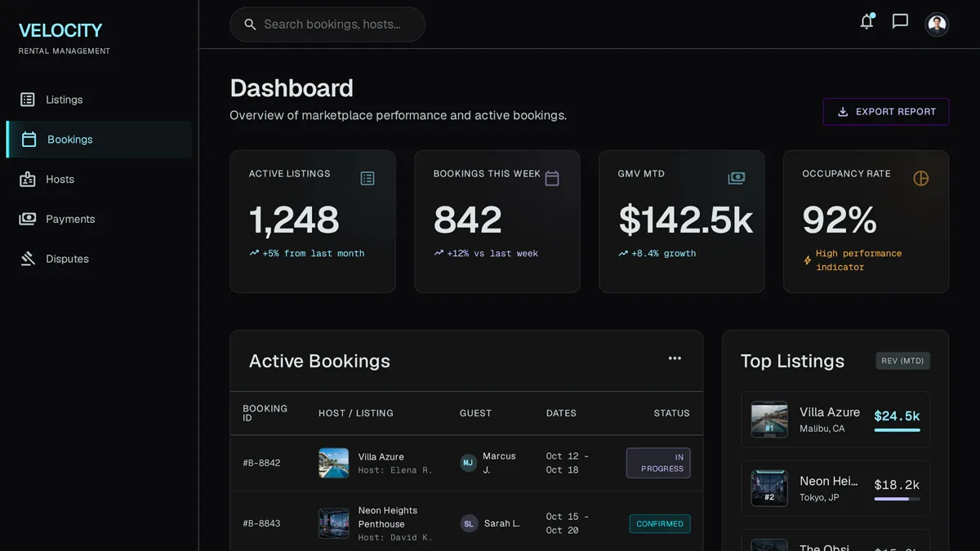The height and width of the screenshot is (551, 980).
Task: Focus the search bookings input field
Action: [x=327, y=24]
